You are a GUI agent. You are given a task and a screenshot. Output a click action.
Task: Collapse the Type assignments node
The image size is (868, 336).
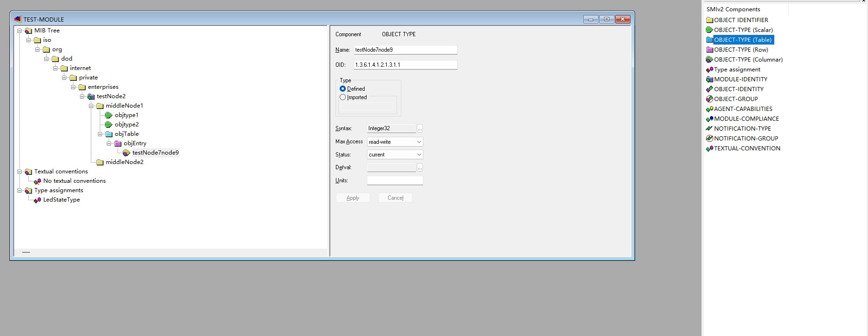pos(20,190)
